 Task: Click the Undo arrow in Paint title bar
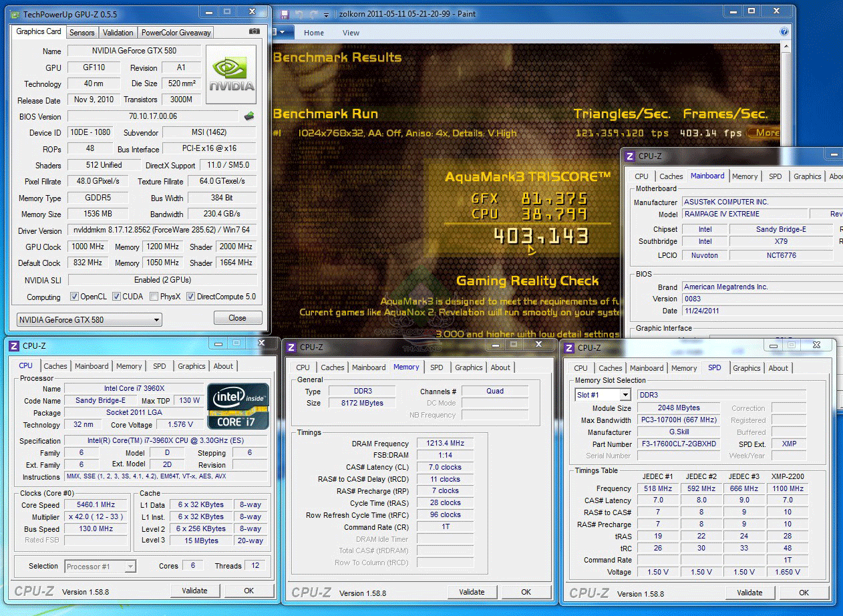(299, 14)
